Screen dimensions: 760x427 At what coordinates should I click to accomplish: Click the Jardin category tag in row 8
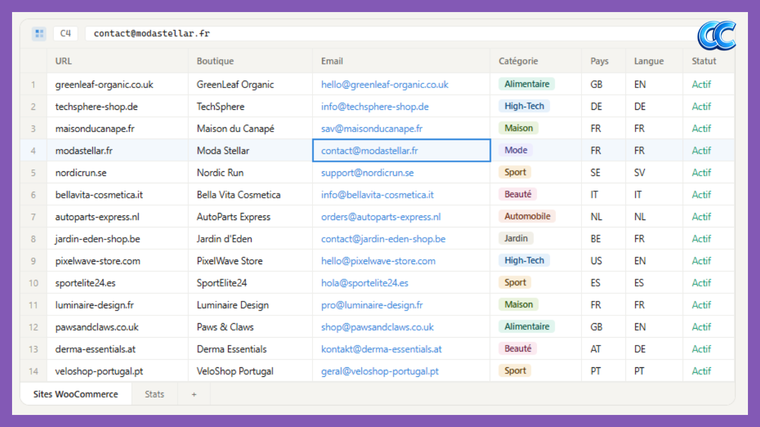click(x=516, y=238)
